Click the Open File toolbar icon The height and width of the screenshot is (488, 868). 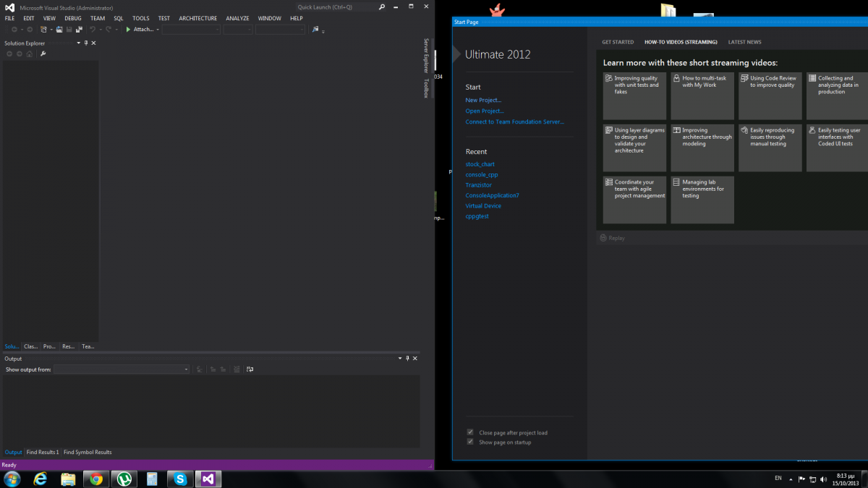click(x=59, y=30)
